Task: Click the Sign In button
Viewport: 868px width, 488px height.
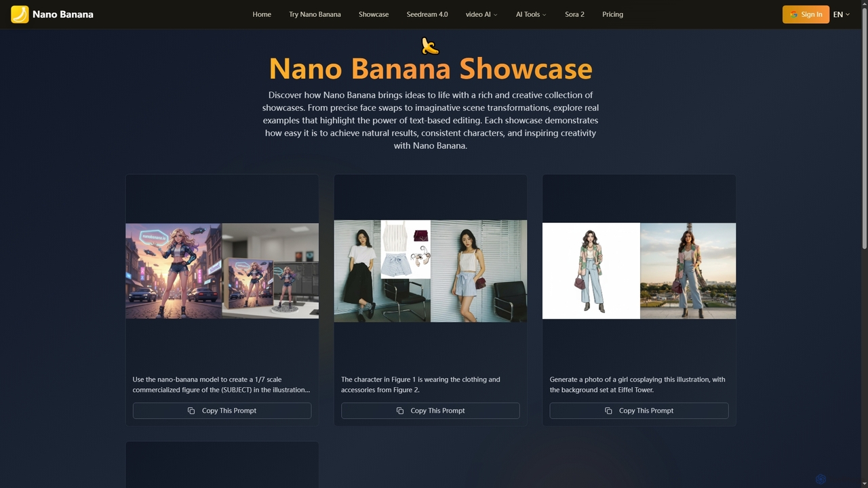Action: [x=806, y=14]
